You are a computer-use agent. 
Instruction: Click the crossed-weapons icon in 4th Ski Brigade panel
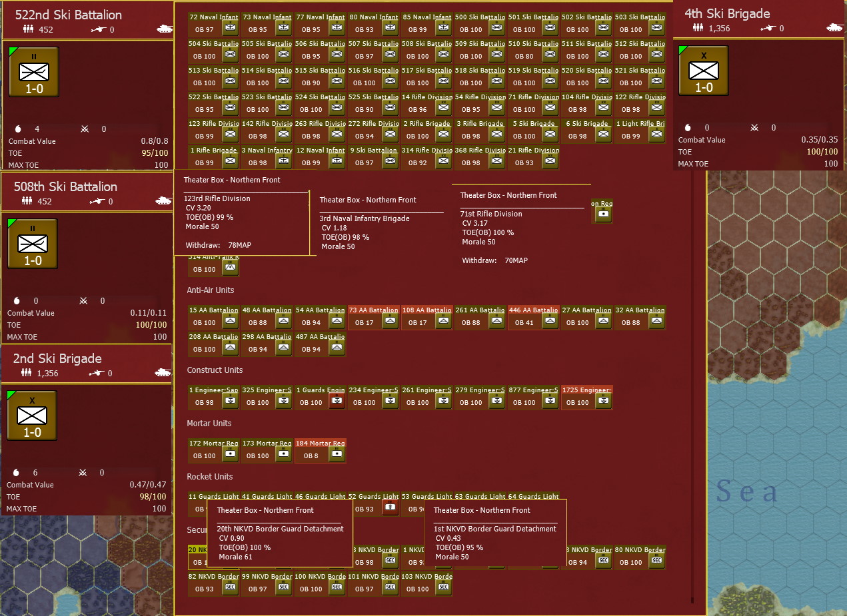pos(754,128)
